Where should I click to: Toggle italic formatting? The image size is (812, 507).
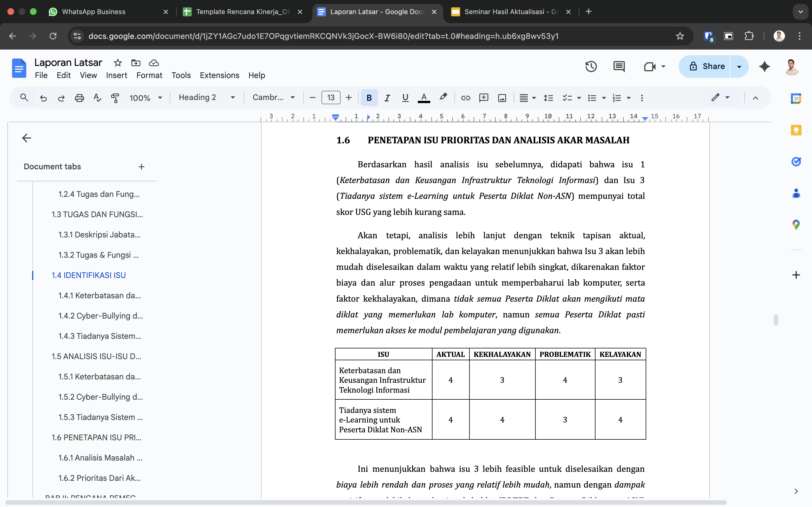(387, 97)
